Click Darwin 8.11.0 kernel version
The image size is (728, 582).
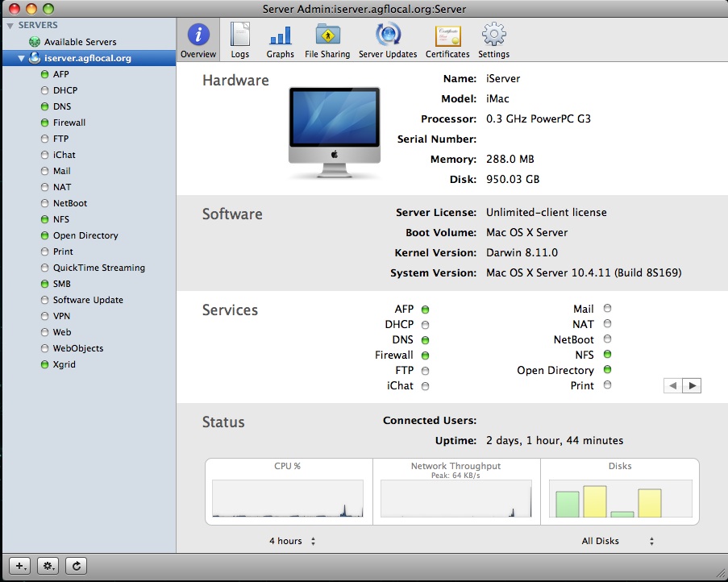[x=522, y=253]
